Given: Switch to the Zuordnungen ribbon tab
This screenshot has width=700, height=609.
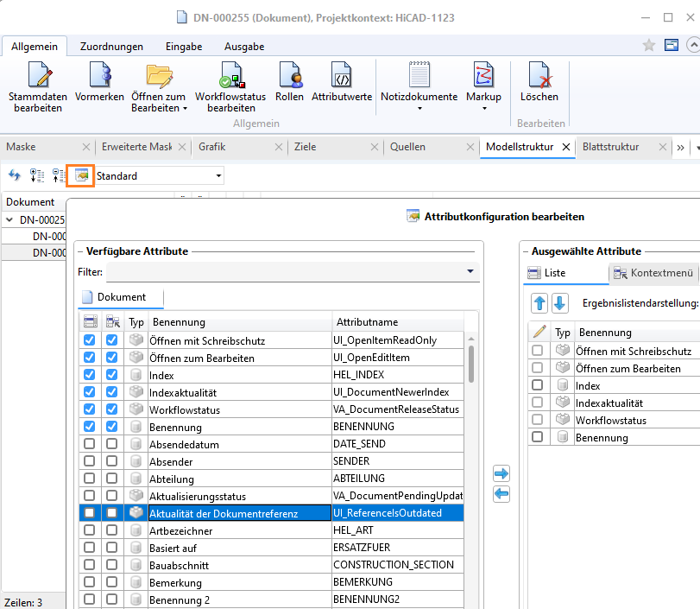Looking at the screenshot, I should click(x=111, y=47).
